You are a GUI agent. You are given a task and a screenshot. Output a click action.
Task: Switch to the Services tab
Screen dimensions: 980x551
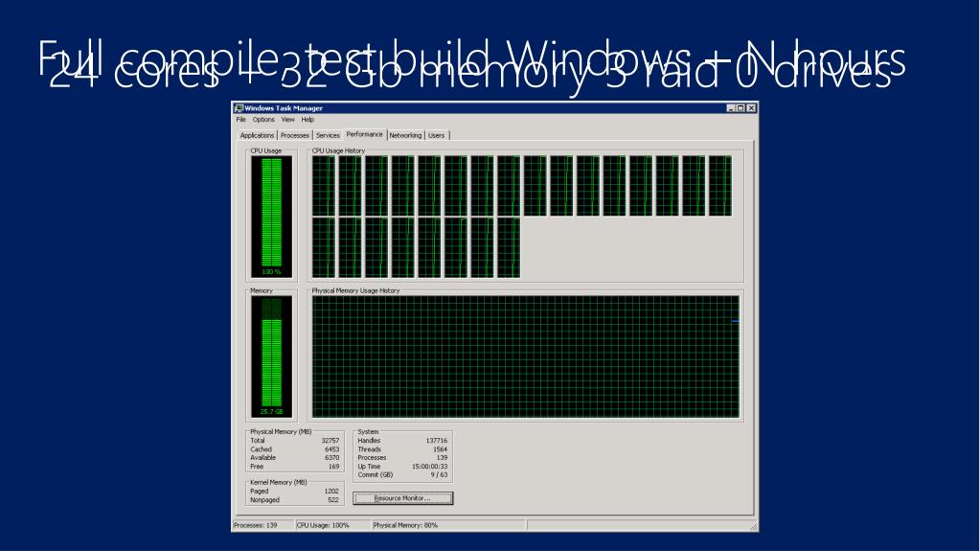328,135
